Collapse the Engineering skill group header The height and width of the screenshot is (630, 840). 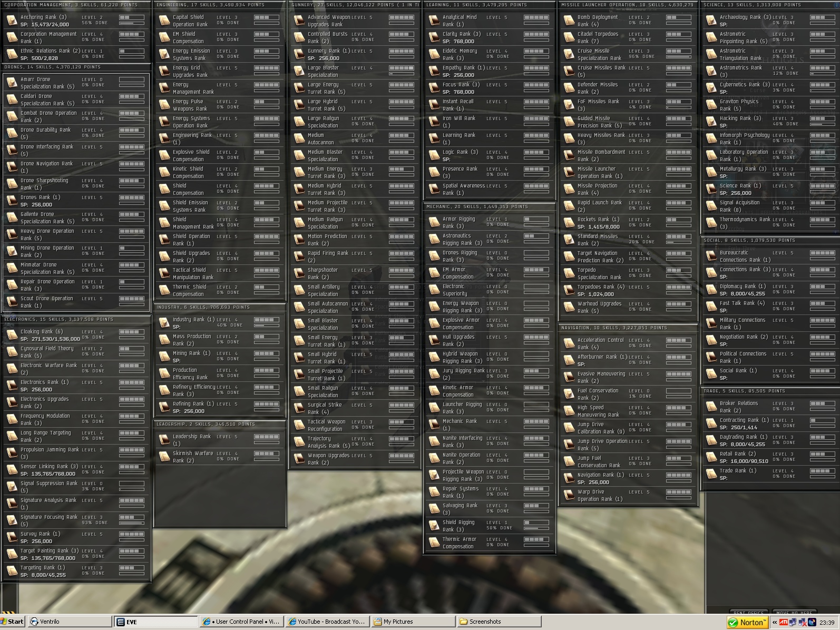pyautogui.click(x=220, y=5)
